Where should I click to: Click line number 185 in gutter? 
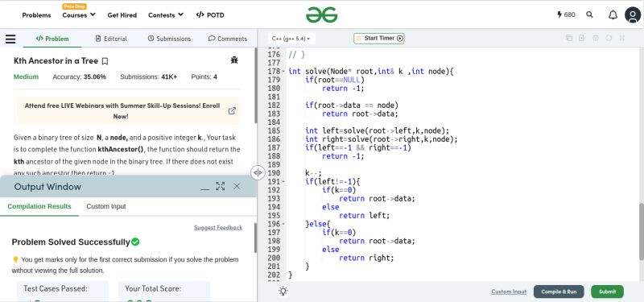click(274, 130)
